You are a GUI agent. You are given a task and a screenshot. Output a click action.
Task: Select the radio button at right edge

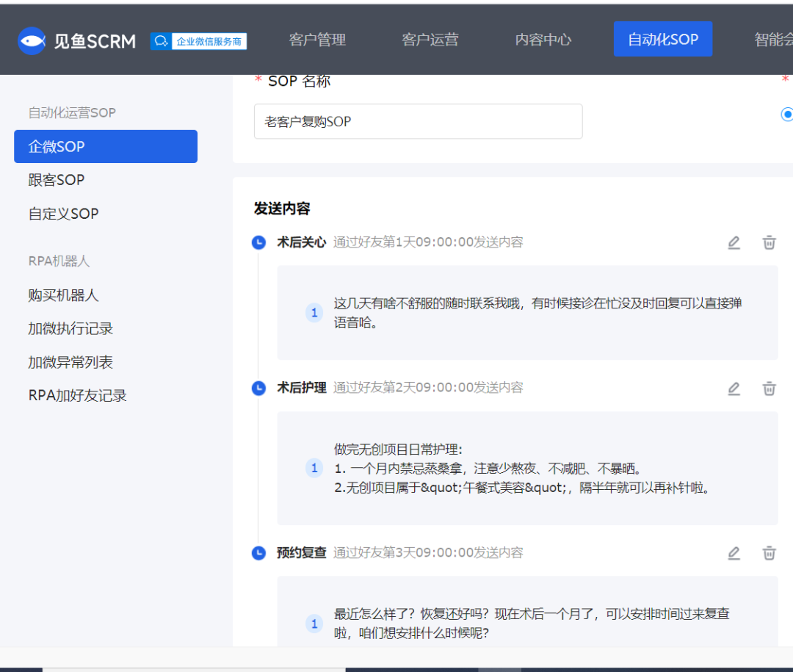tap(787, 114)
